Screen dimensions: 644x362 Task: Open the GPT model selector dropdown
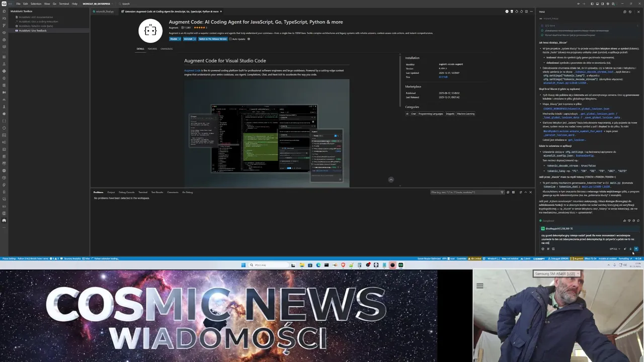[x=615, y=249]
